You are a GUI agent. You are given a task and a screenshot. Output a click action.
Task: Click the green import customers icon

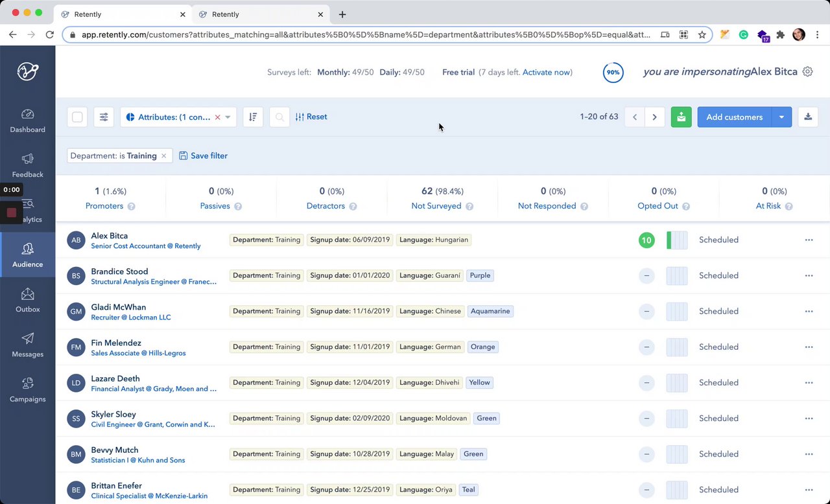point(681,117)
